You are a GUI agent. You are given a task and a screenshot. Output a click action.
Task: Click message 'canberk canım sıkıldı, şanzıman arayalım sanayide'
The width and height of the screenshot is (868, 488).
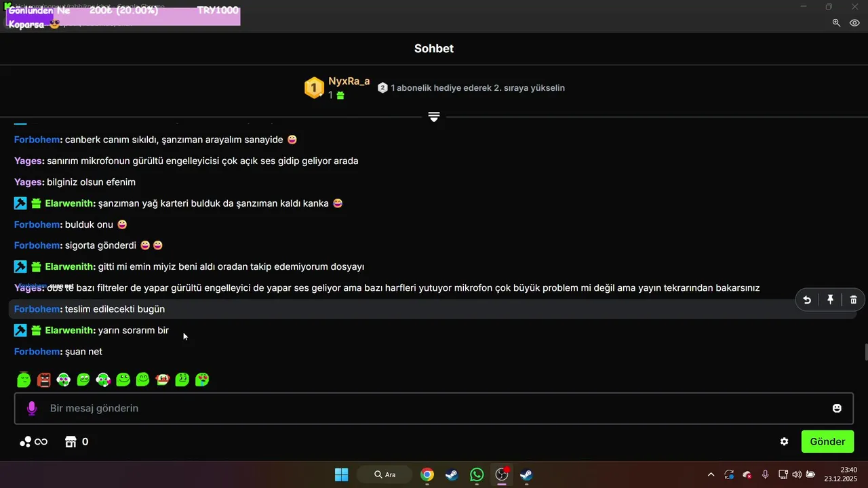pos(174,140)
